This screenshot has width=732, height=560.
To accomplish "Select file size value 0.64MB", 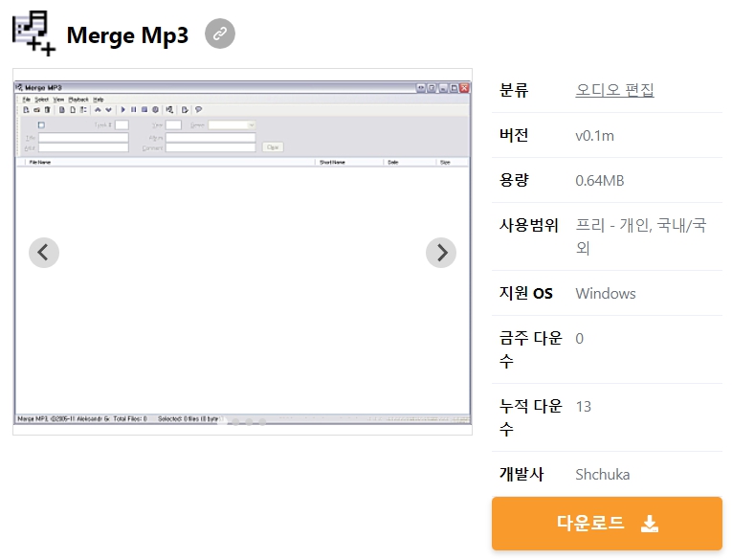I will (x=600, y=180).
